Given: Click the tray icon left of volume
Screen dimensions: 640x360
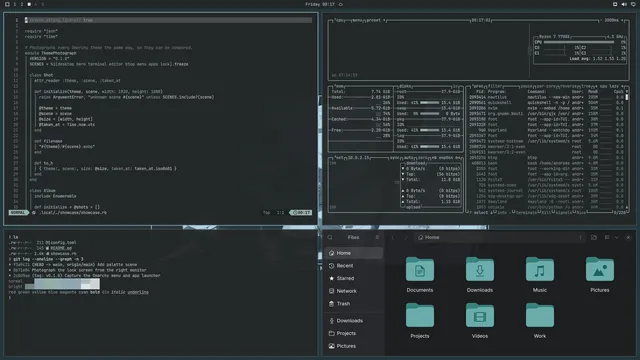Looking at the screenshot, I should click(x=615, y=4).
